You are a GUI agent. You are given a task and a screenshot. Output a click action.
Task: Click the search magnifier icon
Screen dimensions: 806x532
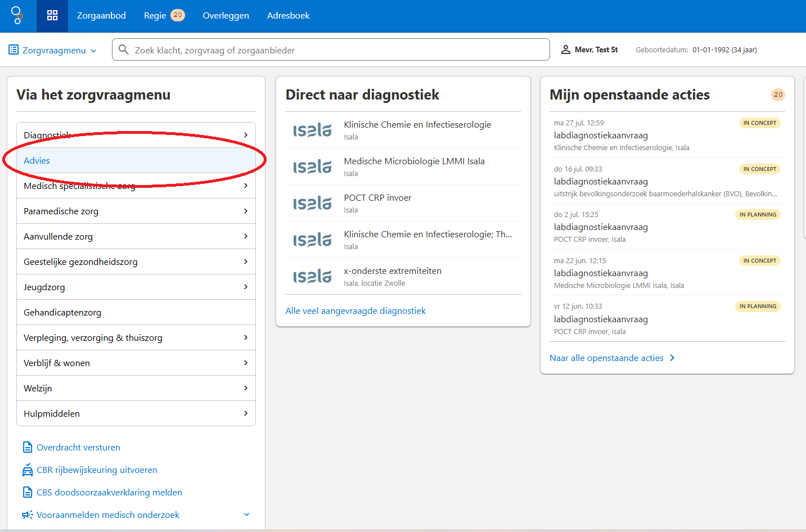[x=124, y=49]
